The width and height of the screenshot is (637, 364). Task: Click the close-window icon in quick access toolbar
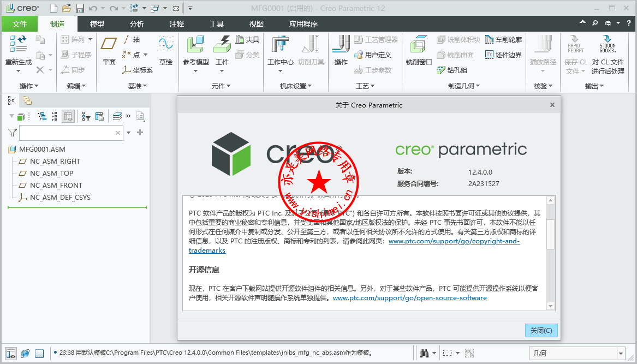pyautogui.click(x=176, y=8)
